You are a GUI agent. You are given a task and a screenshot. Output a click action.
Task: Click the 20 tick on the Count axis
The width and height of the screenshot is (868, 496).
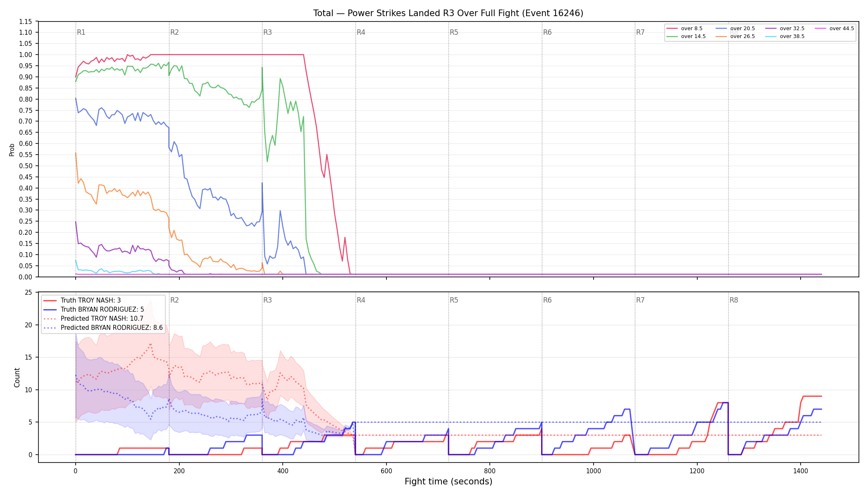(29, 325)
